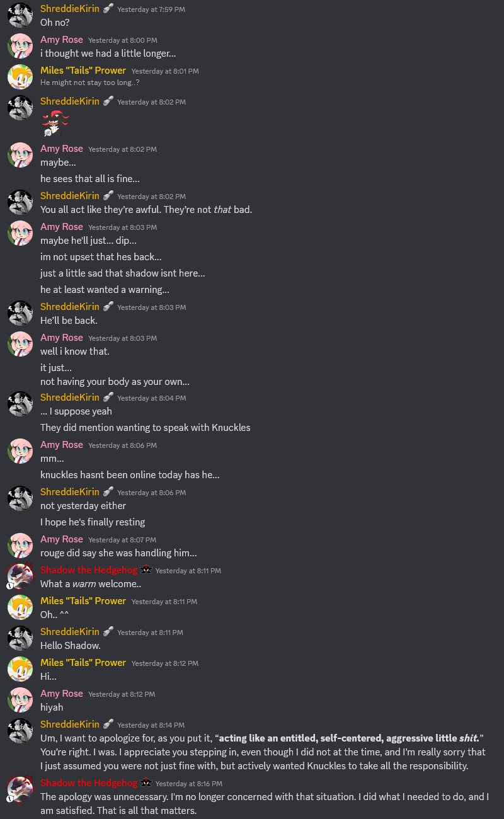Click Tails' avatar beside "He might not stay too long..?"
Image resolution: width=504 pixels, height=819 pixels.
click(20, 76)
